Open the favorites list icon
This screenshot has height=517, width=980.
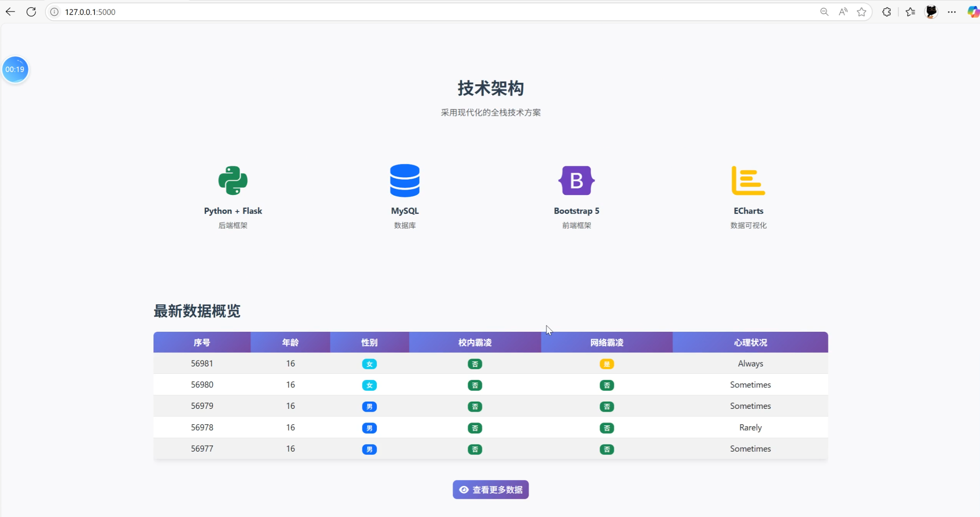(x=910, y=12)
